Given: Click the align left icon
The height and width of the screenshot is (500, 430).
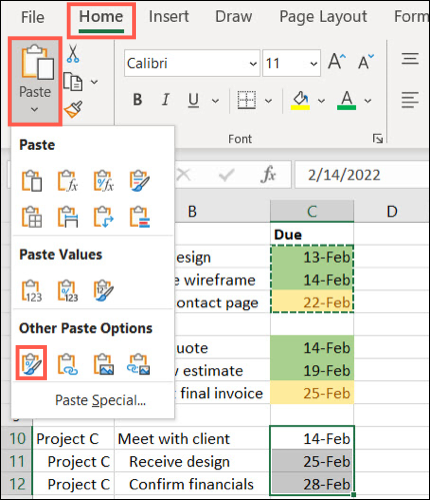Looking at the screenshot, I should tap(410, 100).
